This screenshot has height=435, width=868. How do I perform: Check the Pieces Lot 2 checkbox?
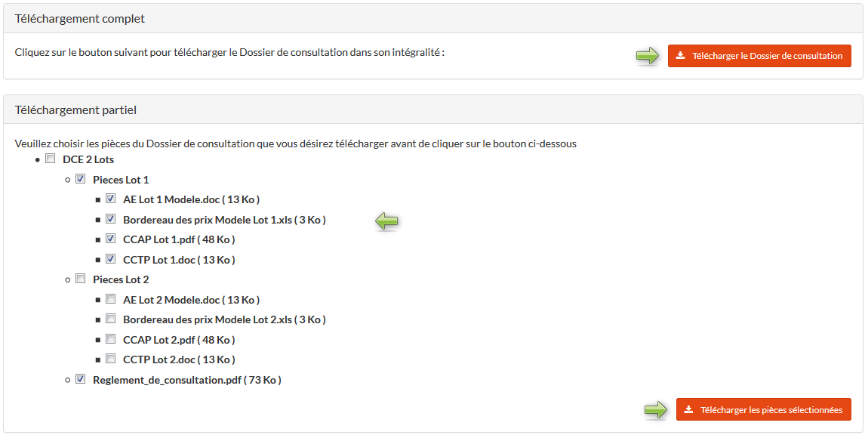tap(81, 279)
